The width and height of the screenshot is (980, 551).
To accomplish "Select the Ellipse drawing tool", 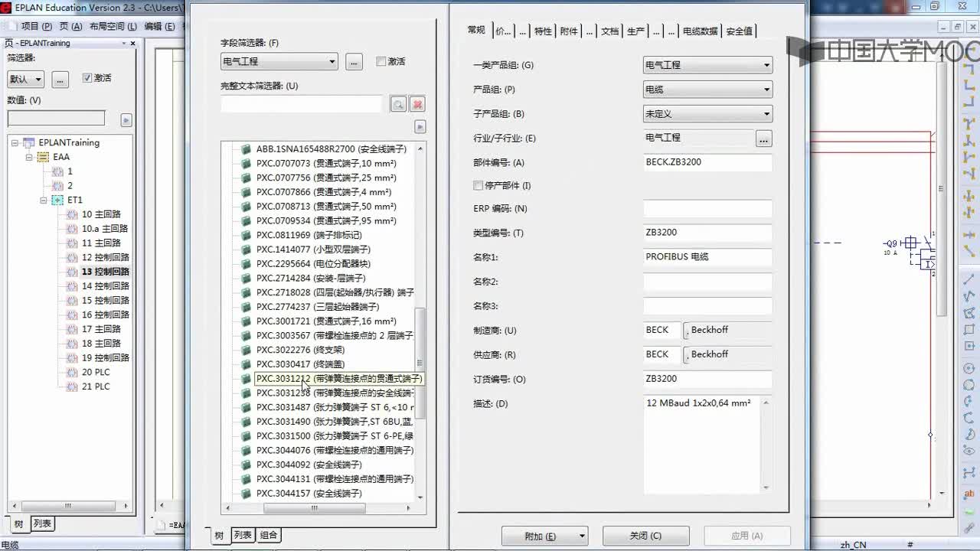I will click(969, 452).
